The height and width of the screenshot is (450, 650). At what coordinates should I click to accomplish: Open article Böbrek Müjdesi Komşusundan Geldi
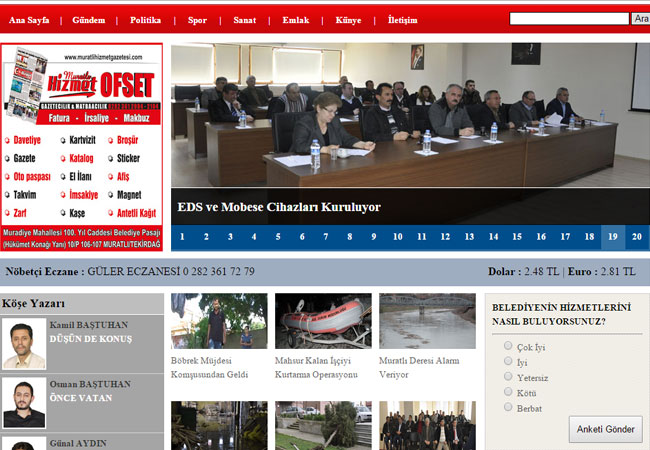(209, 368)
